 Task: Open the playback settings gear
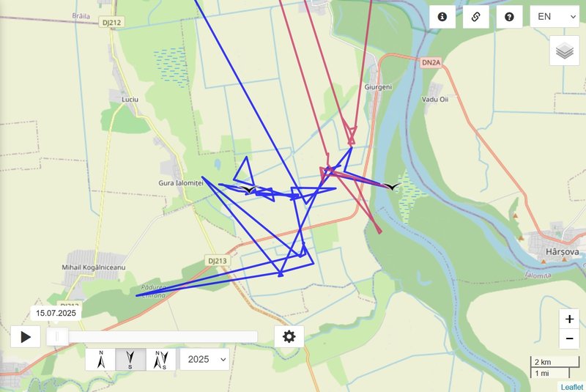point(289,337)
